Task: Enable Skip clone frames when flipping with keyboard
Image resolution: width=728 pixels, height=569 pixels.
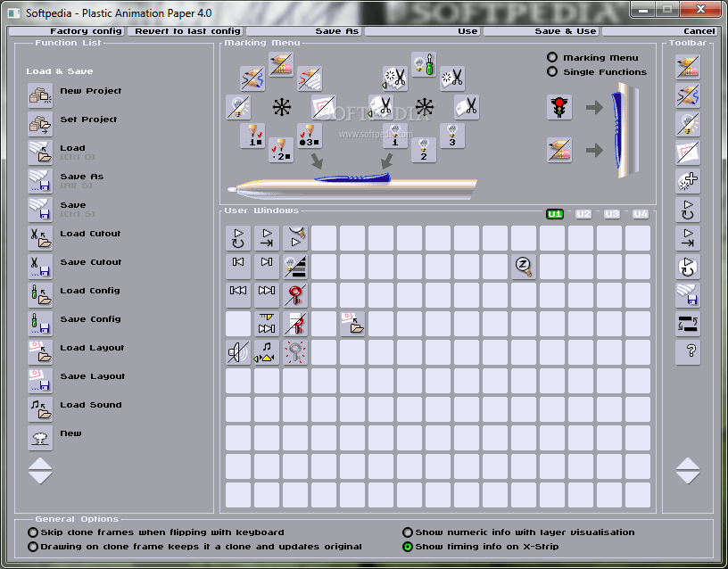Action: (33, 532)
